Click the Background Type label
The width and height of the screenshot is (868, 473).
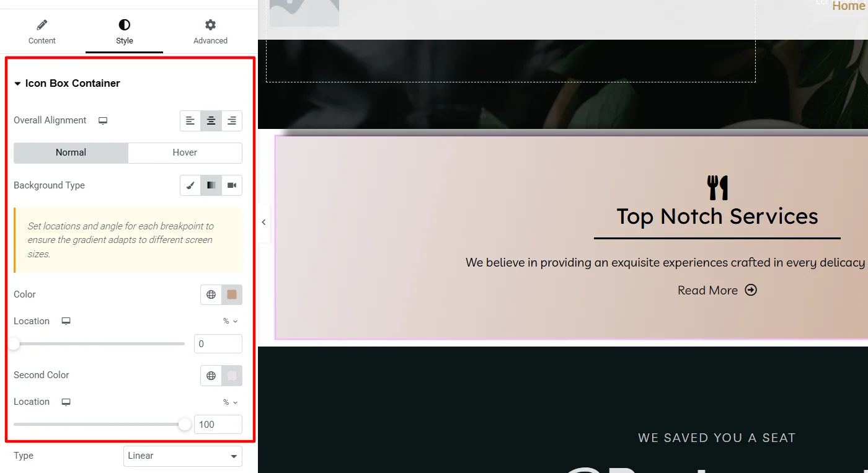coord(49,185)
